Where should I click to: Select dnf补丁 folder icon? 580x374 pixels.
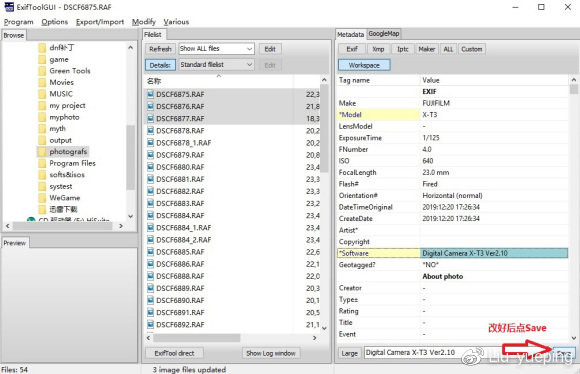(42, 48)
